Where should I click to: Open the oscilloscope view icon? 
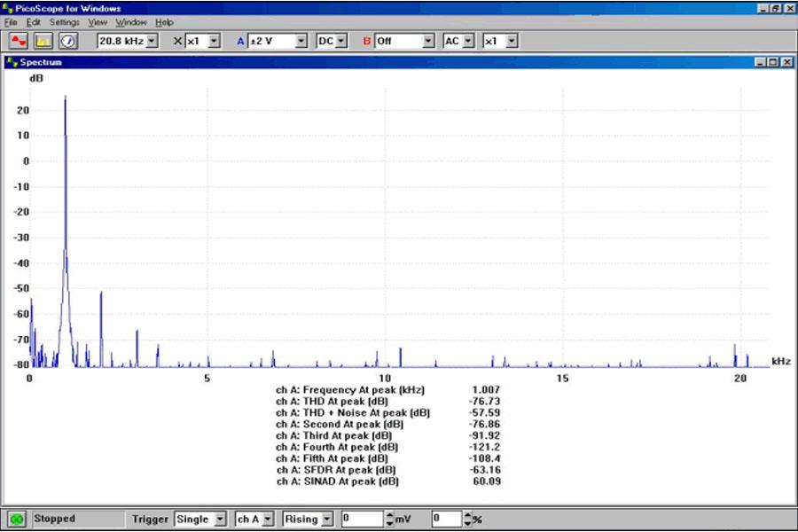click(x=19, y=41)
